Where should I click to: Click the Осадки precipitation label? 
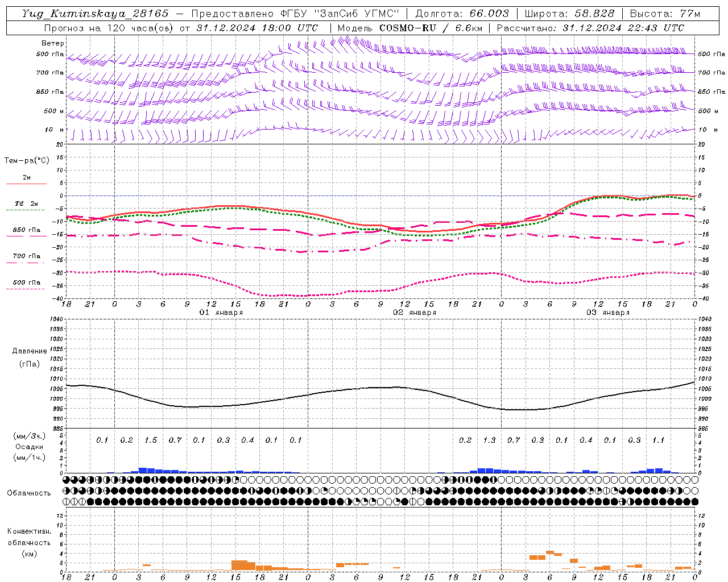(29, 447)
